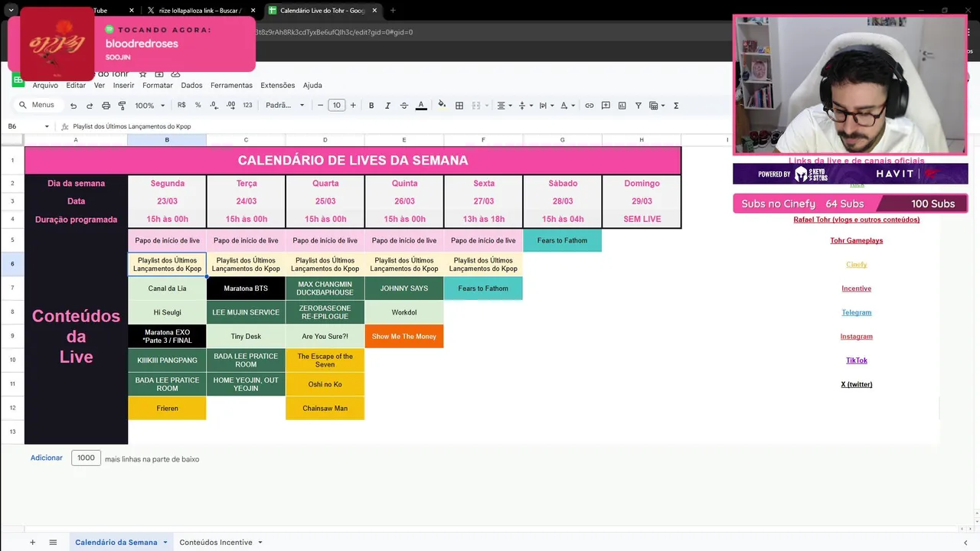Increase decimal places

tap(230, 106)
